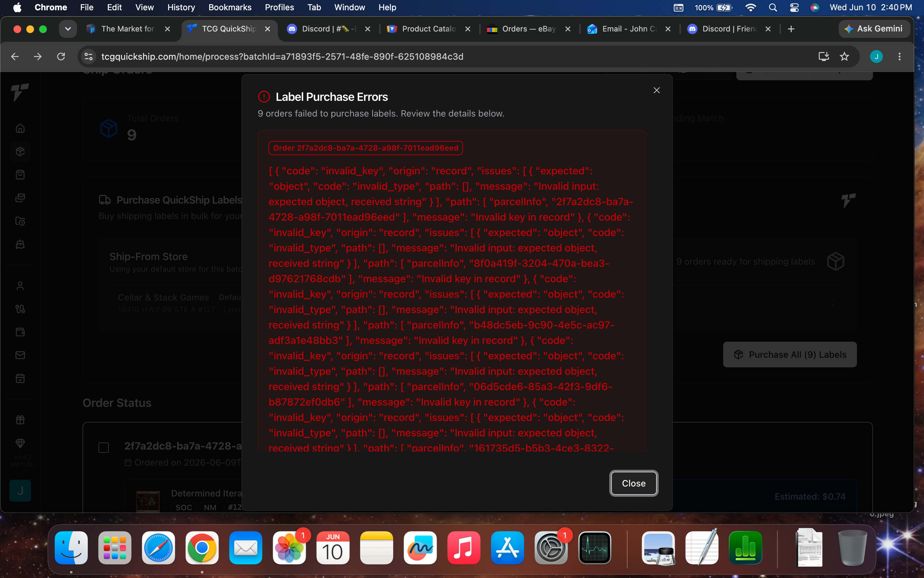Open the TCG QuickShip logo in sidebar
The height and width of the screenshot is (578, 924).
coord(20,92)
